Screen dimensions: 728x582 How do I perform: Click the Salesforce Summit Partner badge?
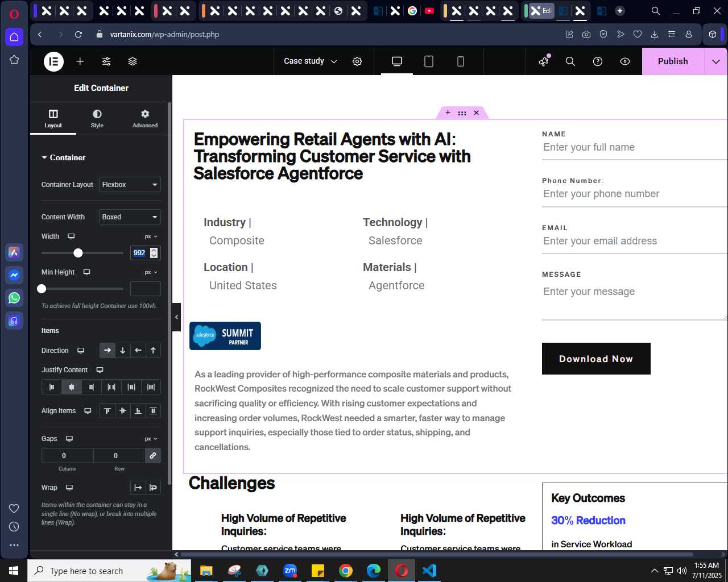(225, 336)
